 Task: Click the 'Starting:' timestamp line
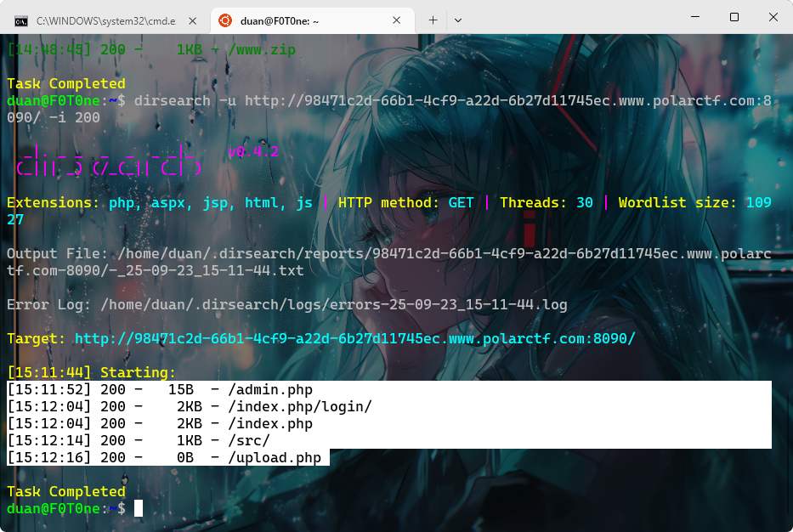92,372
